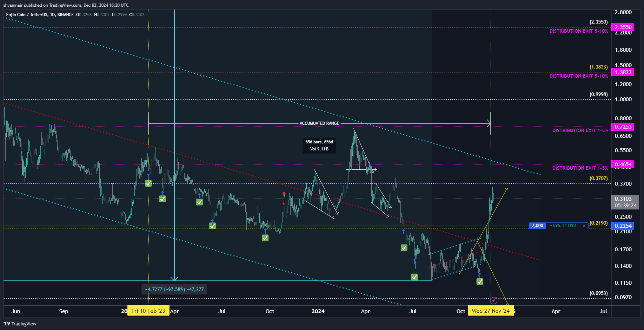Screen dimensions: 644x330
Task: Click the TradingView logo at bottom left
Action: [20, 324]
